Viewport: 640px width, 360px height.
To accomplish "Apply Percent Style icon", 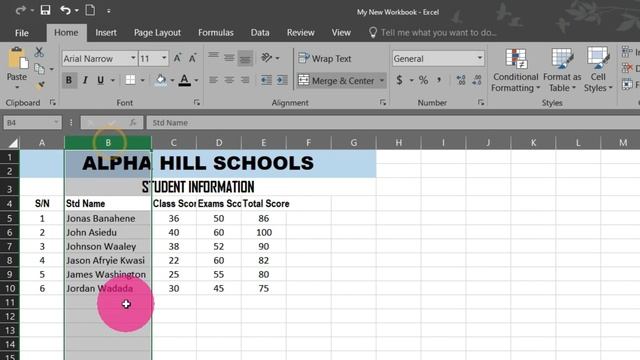I will pos(423,80).
